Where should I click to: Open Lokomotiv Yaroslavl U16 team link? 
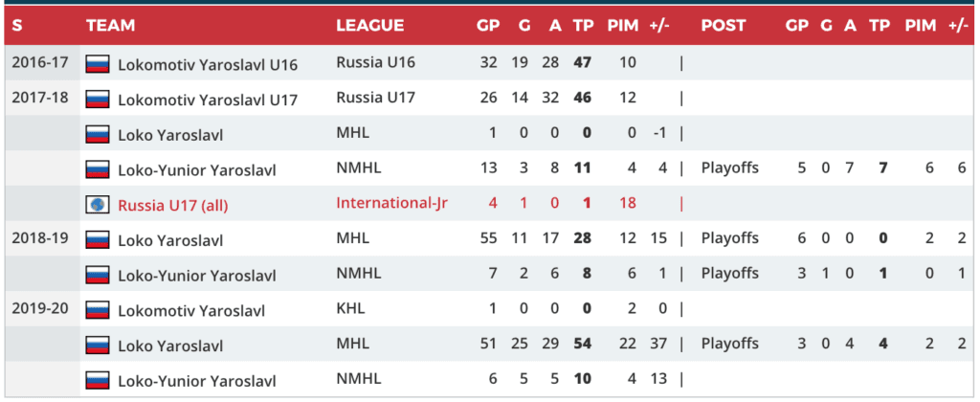208,65
